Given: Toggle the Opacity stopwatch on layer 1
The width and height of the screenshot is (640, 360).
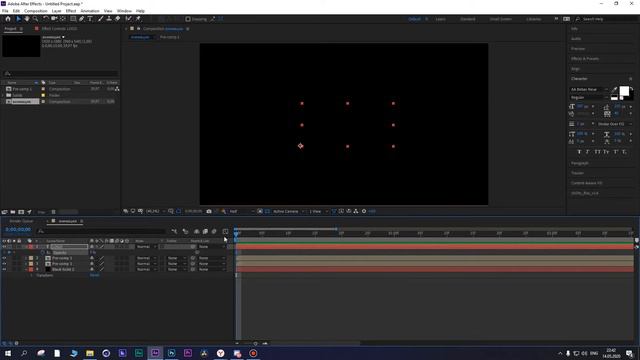Looking at the screenshot, I should point(43,253).
